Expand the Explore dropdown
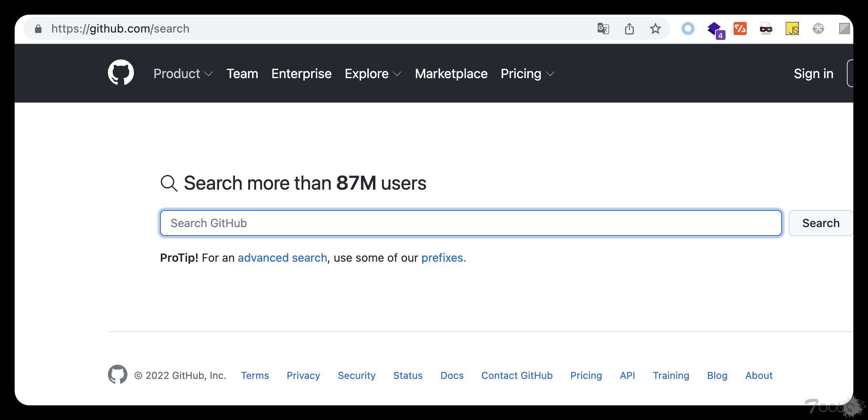868x420 pixels. pyautogui.click(x=373, y=74)
